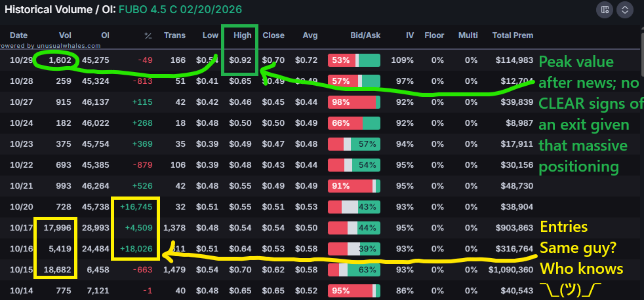644x300 pixels.
Task: Click the $0.72 average price cell
Action: [306, 60]
